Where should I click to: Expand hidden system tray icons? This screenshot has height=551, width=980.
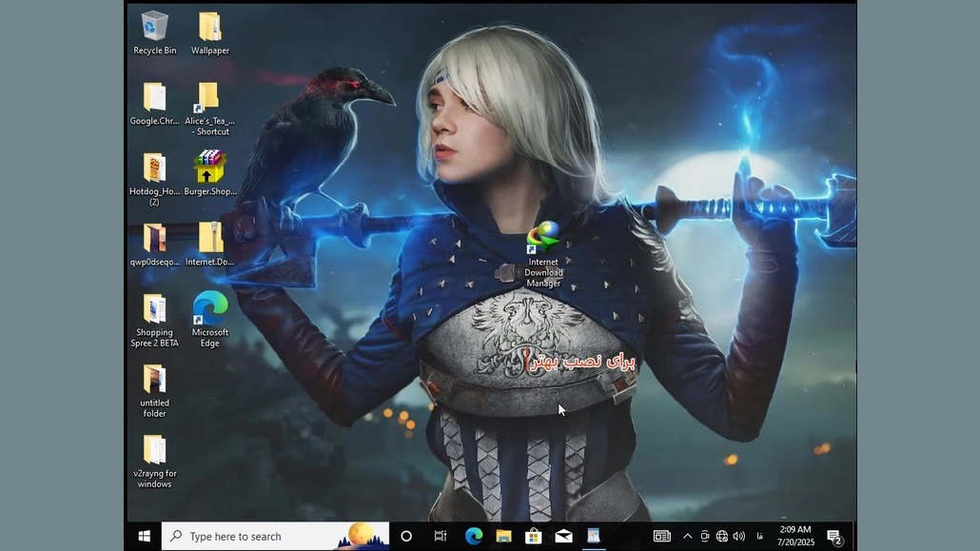[x=688, y=536]
